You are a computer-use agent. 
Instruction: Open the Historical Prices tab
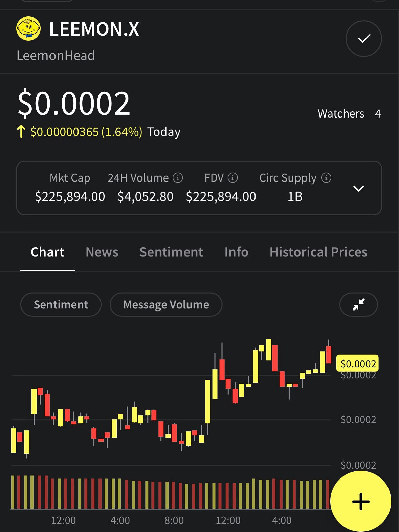point(318,252)
